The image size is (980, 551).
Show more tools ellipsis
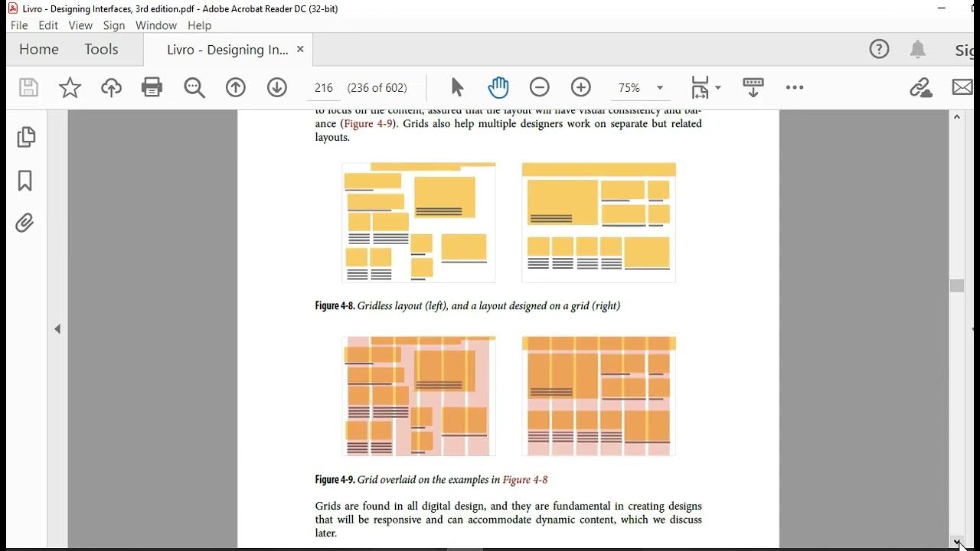coord(795,87)
